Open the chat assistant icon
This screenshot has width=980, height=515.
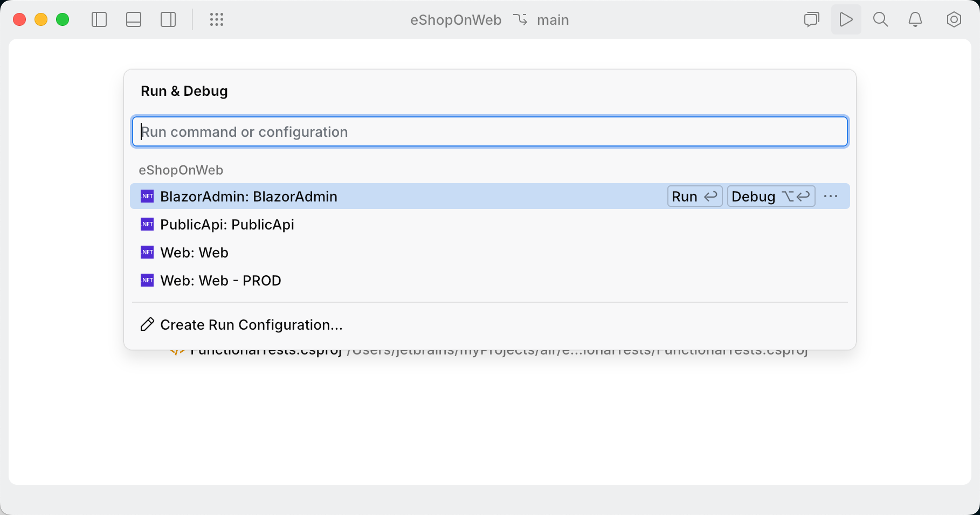click(x=811, y=19)
